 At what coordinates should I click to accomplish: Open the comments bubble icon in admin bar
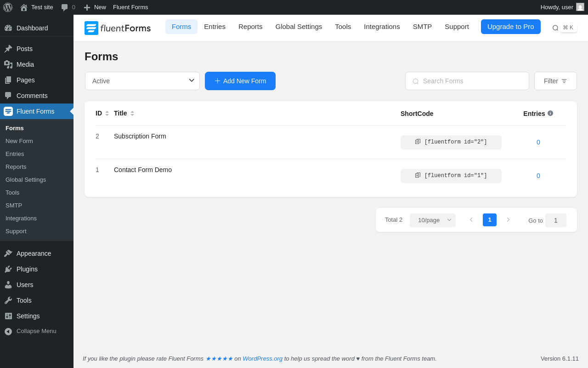[64, 7]
